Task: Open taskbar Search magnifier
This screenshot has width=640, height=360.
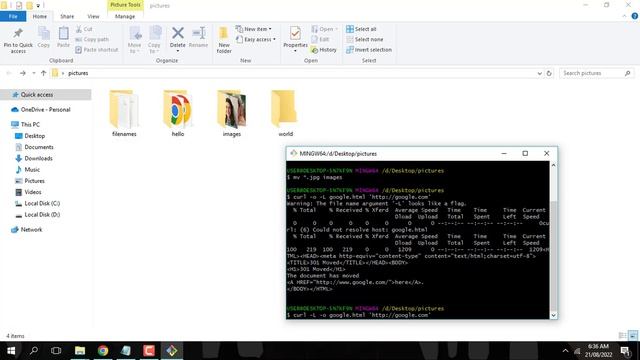Action: (34, 351)
